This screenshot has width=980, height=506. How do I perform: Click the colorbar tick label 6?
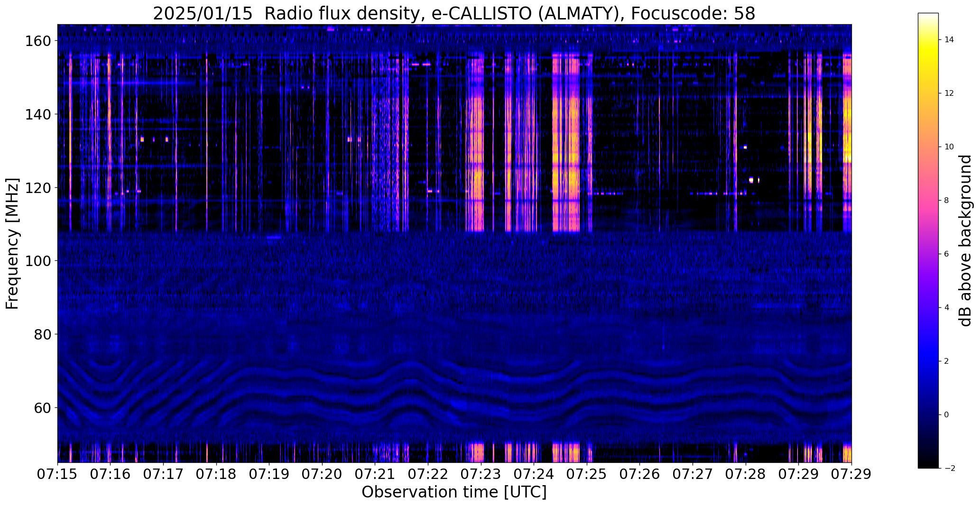coord(946,254)
